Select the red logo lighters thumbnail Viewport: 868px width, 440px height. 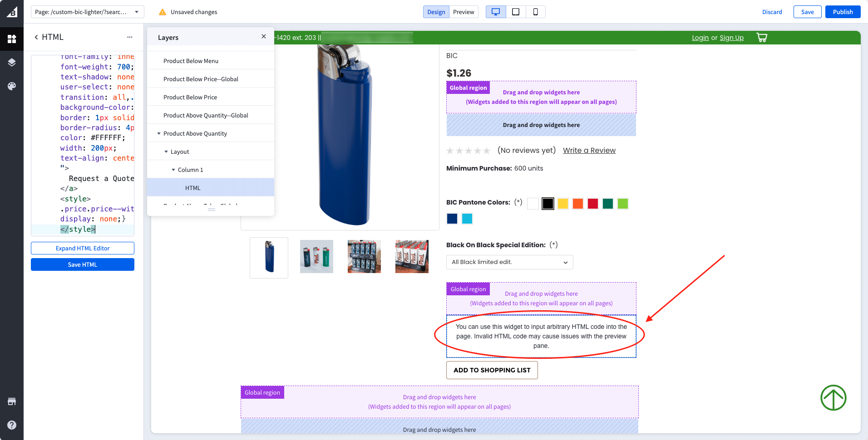412,256
